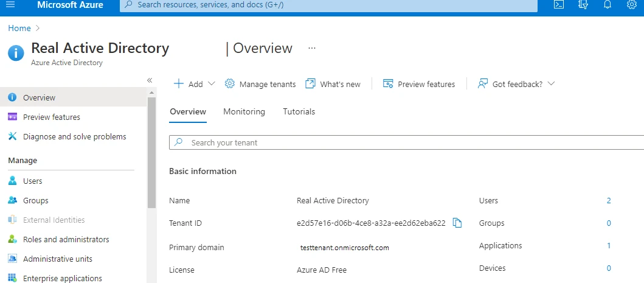Click the Preview features sidebar icon
The width and height of the screenshot is (644, 283).
point(12,117)
